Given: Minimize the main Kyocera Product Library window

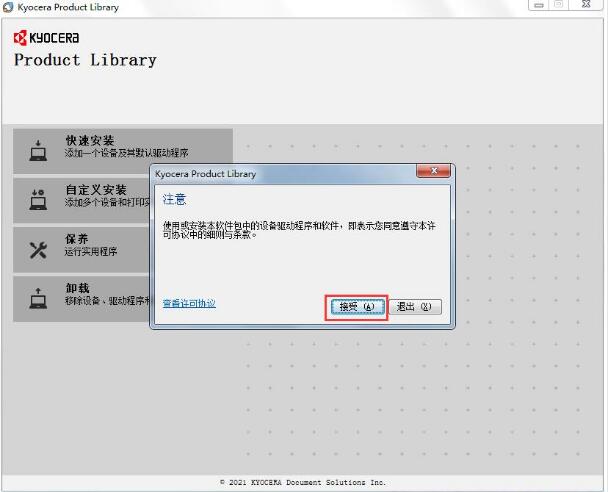Looking at the screenshot, I should (x=539, y=5).
